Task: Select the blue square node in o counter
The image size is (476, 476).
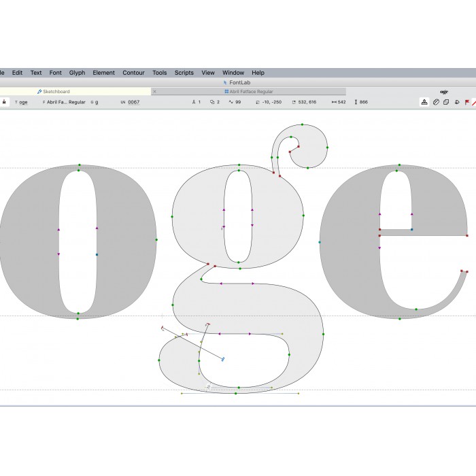Action: click(x=97, y=254)
